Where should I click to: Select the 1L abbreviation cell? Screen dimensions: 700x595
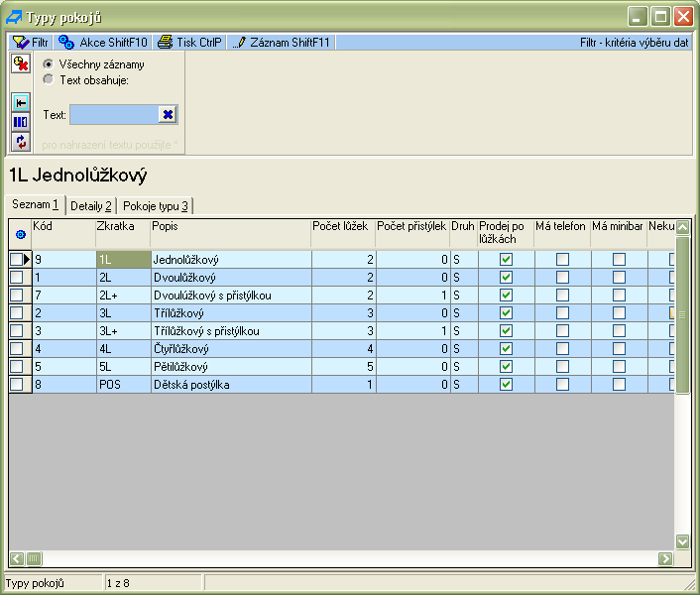point(124,260)
